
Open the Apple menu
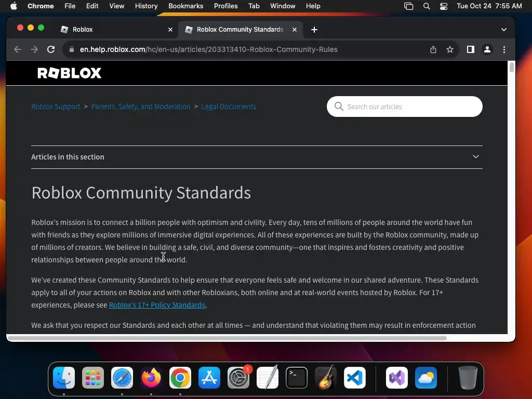[x=14, y=6]
